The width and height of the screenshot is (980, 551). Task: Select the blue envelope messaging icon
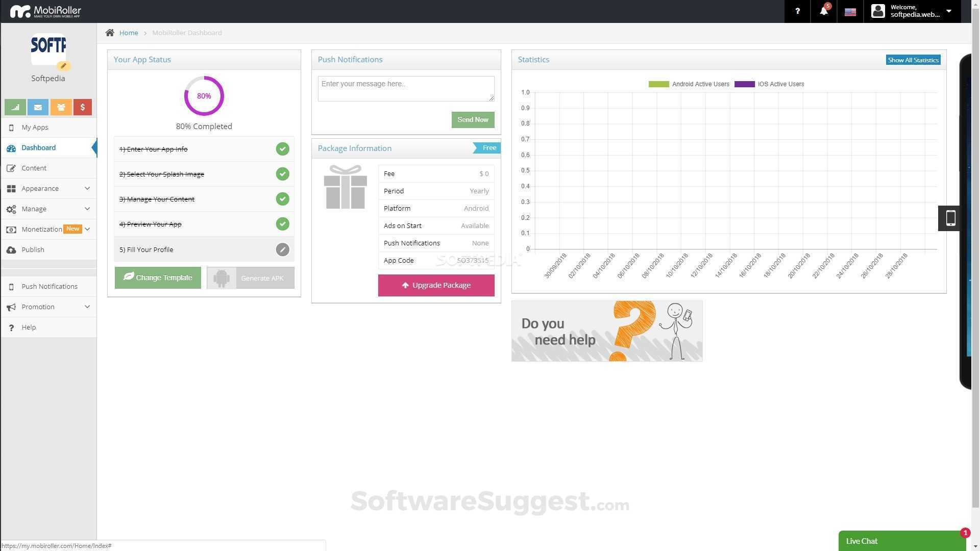pyautogui.click(x=38, y=107)
